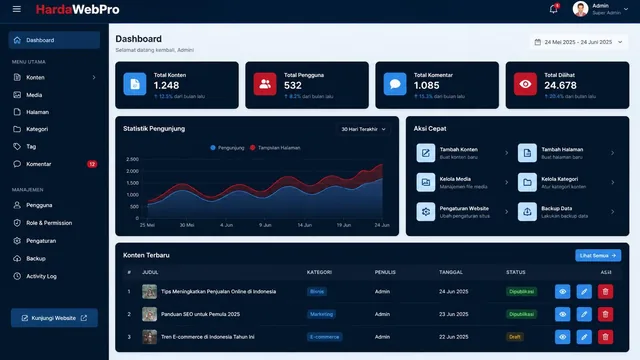Screen dimensions: 640x360
Task: Click the notification bell icon
Action: (x=553, y=9)
